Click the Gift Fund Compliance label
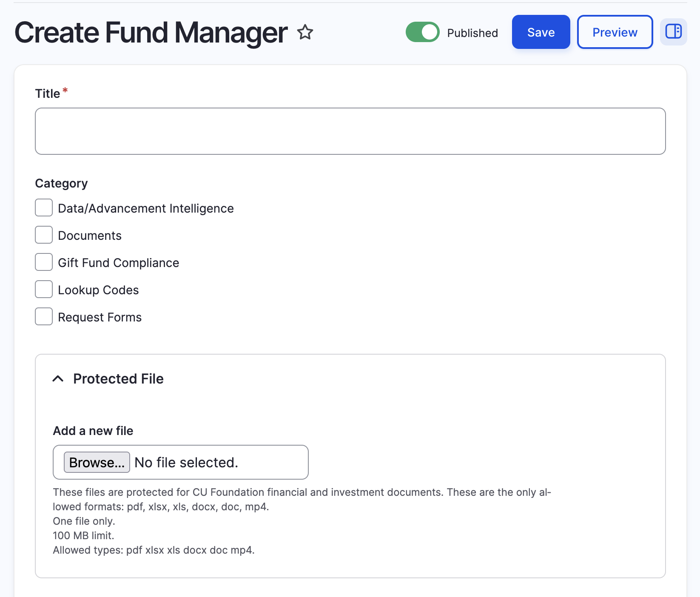 click(x=118, y=263)
